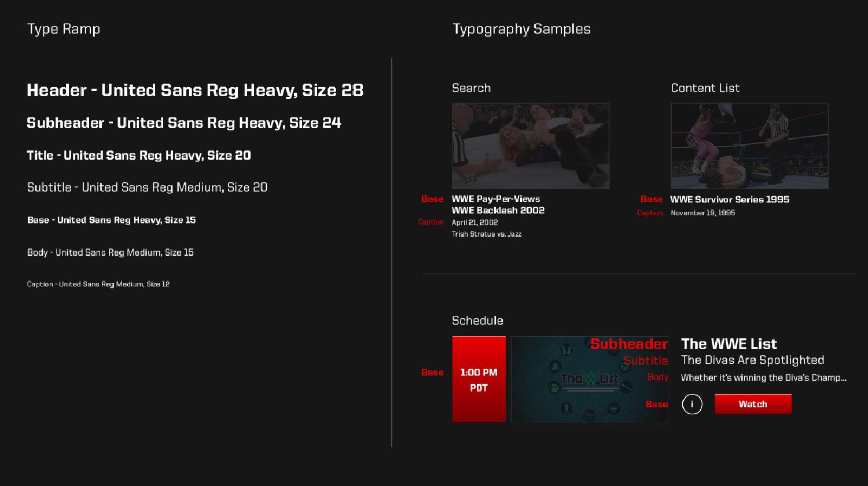Click red 'Caption' label beside April 21, 2002
868x486 pixels.
tap(431, 222)
